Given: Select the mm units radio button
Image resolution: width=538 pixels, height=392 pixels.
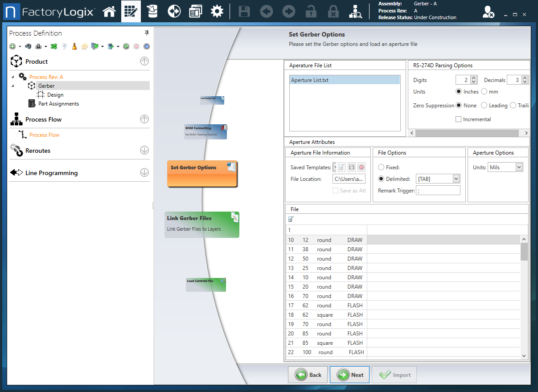Looking at the screenshot, I should pos(485,91).
